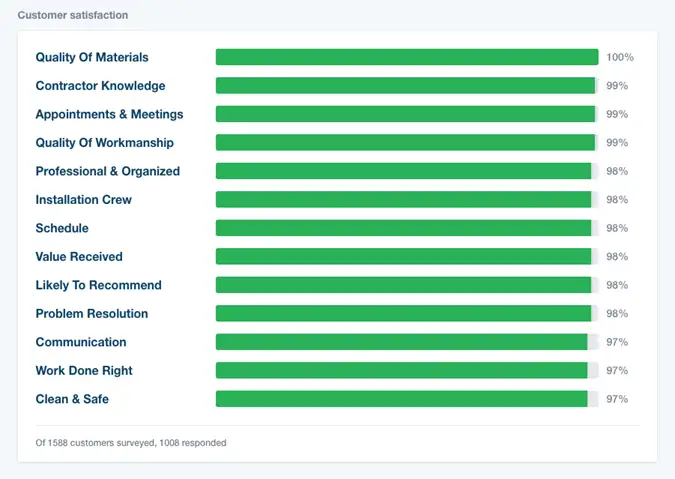Select the Installation Crew label
This screenshot has width=675, height=479.
point(83,200)
